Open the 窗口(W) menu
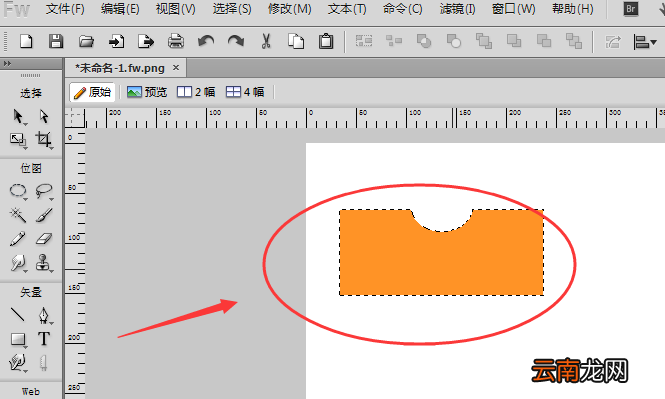 [x=513, y=9]
